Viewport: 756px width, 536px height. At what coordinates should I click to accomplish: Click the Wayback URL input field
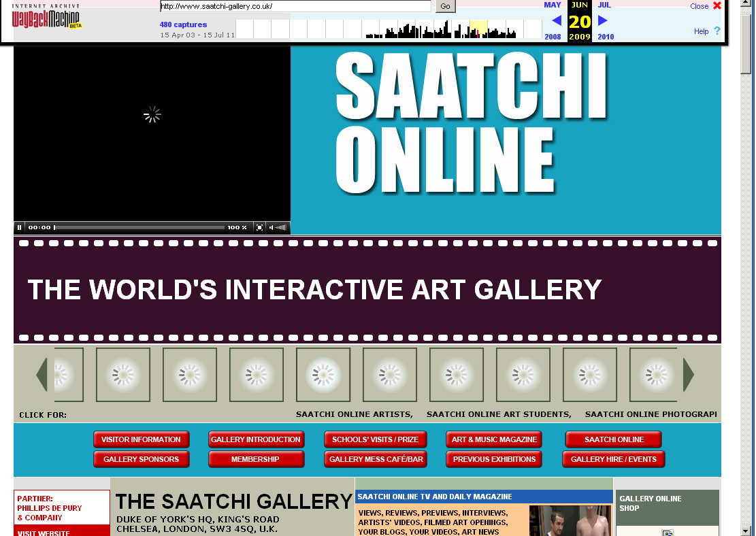click(x=295, y=6)
